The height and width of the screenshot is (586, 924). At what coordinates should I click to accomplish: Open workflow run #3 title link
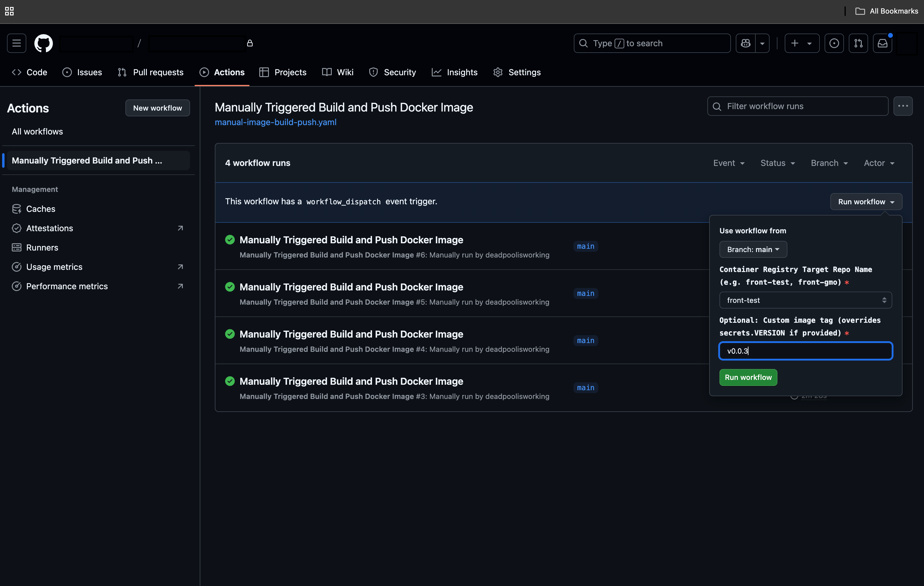click(351, 381)
